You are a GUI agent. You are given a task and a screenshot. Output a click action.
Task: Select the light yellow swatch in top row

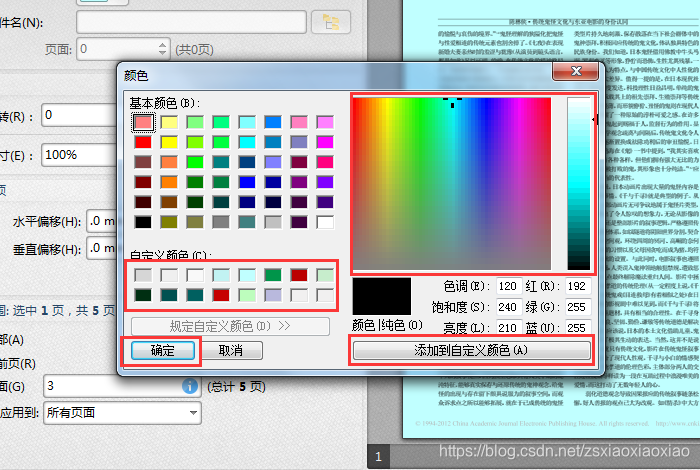(x=169, y=122)
